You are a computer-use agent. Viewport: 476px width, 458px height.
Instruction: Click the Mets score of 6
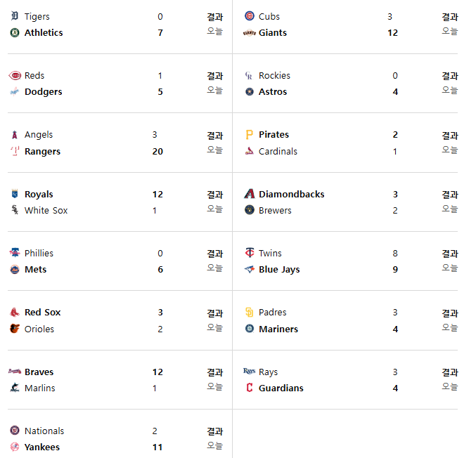click(160, 269)
